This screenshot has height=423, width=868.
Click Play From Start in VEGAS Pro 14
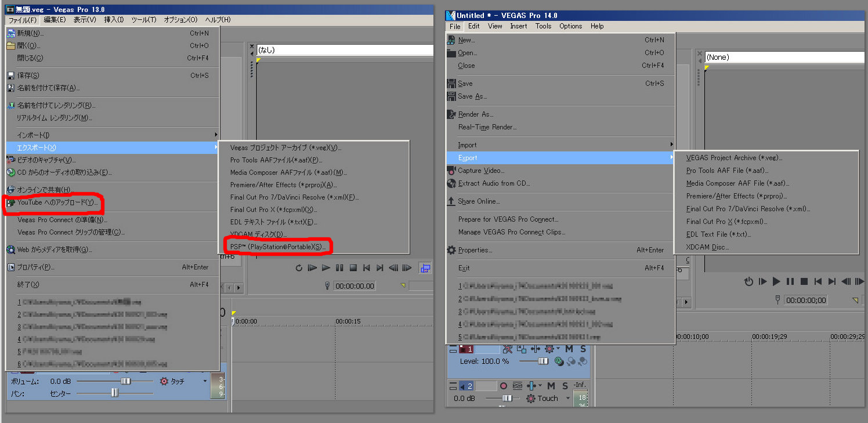(763, 281)
